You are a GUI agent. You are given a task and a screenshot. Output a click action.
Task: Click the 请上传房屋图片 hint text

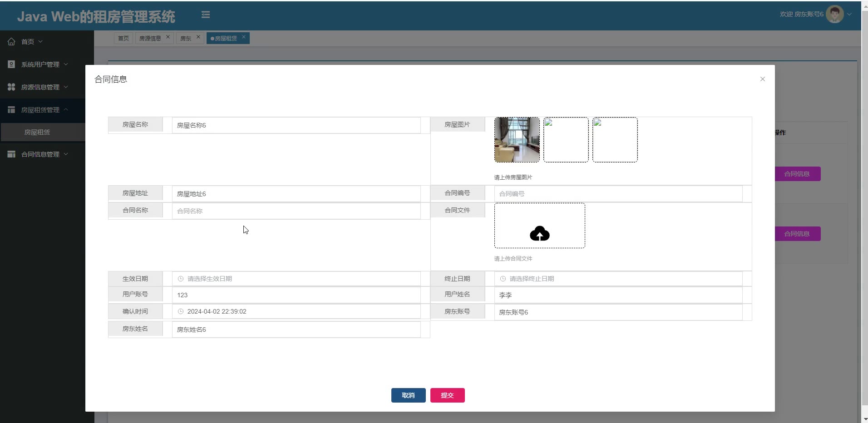click(513, 177)
